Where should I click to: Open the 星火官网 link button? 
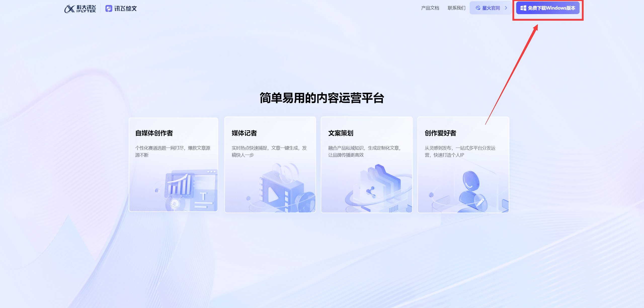pyautogui.click(x=491, y=8)
